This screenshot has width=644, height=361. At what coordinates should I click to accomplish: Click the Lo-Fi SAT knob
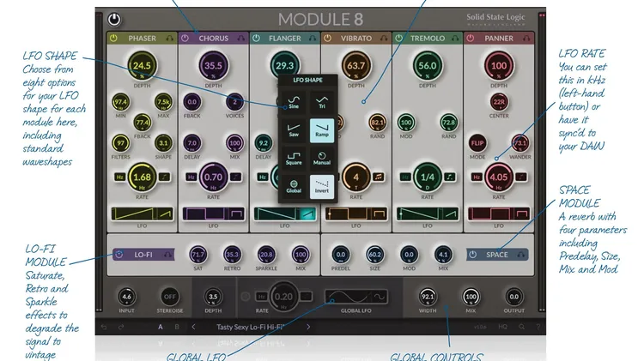[x=198, y=255]
